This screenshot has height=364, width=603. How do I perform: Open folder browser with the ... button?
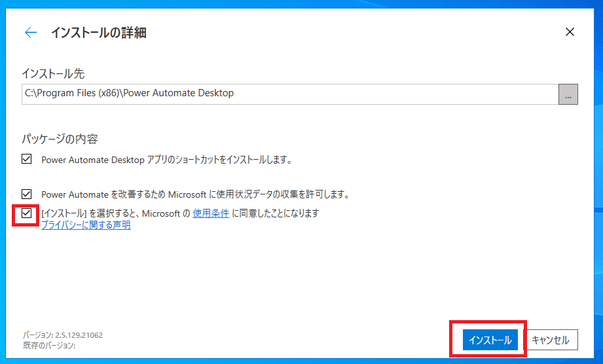coord(568,94)
